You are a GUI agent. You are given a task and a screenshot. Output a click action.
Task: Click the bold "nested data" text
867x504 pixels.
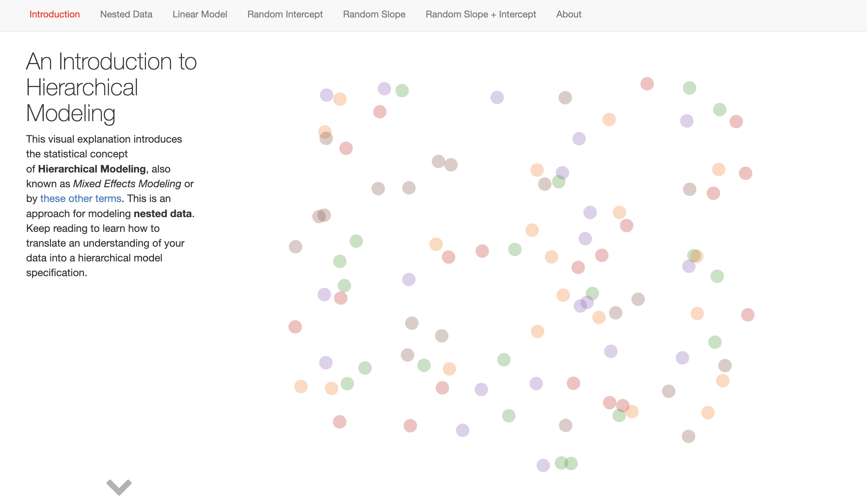pyautogui.click(x=162, y=214)
